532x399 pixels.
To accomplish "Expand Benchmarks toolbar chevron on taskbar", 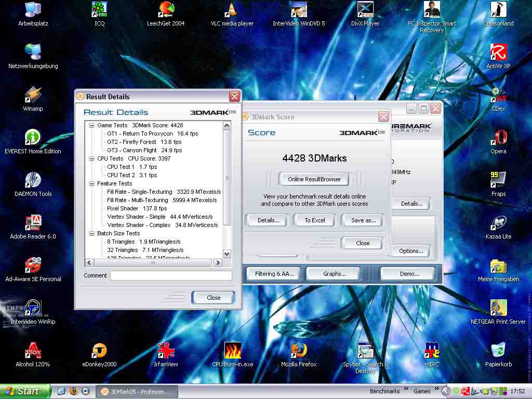I will tap(406, 390).
